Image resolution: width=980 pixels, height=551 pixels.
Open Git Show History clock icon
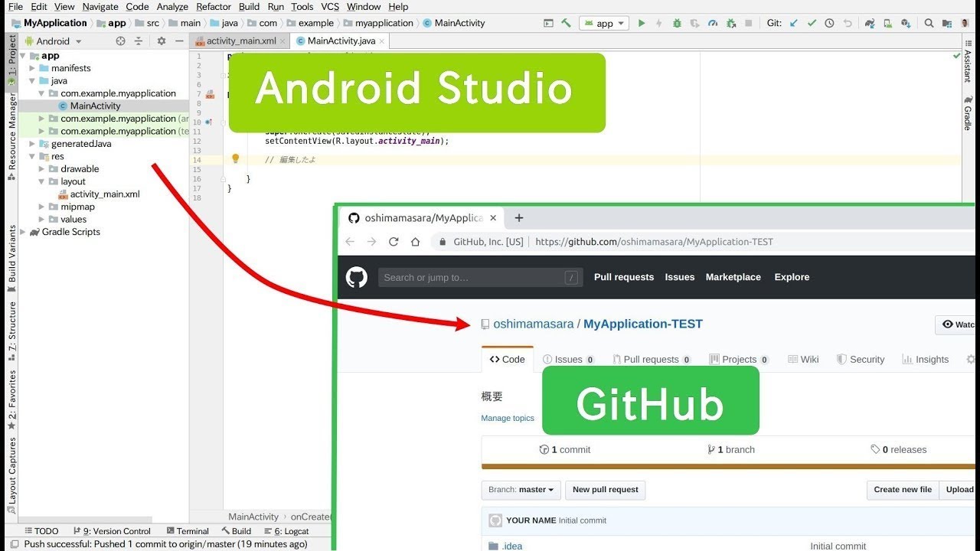829,23
